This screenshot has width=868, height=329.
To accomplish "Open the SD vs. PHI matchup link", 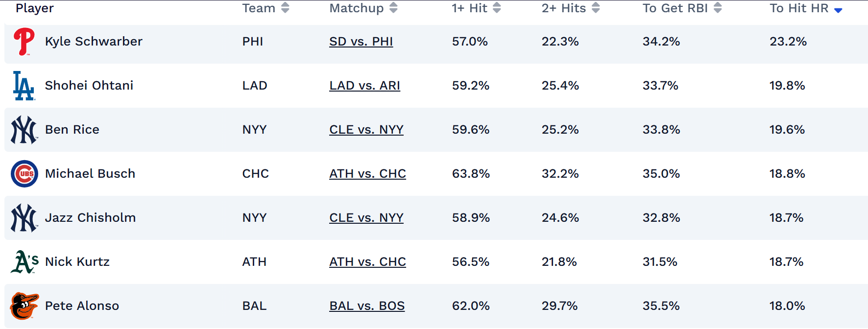I will coord(361,42).
